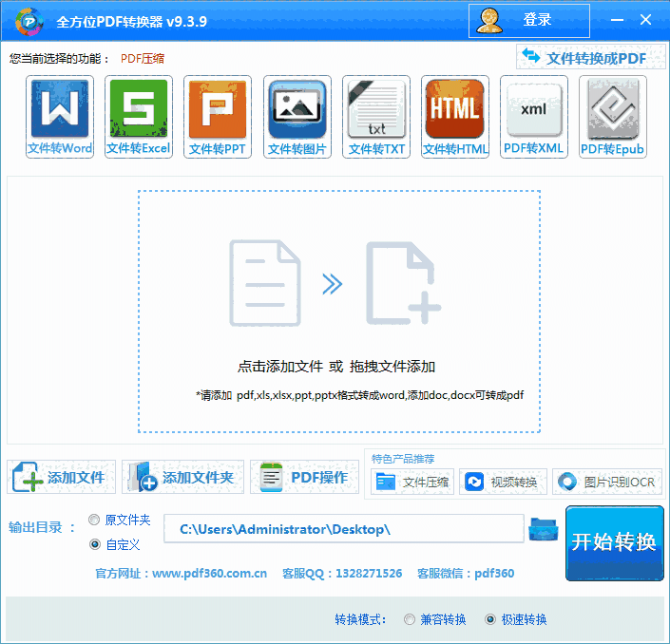Minimize the PDF converter window
This screenshot has height=644, width=670.
(x=617, y=20)
